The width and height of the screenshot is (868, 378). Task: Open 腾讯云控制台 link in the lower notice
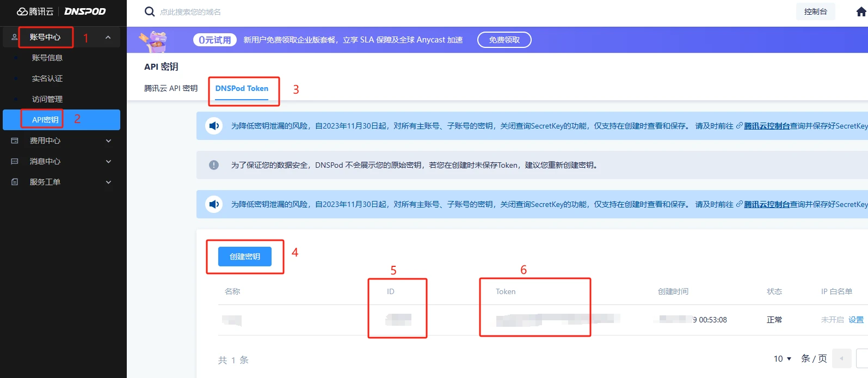[767, 204]
